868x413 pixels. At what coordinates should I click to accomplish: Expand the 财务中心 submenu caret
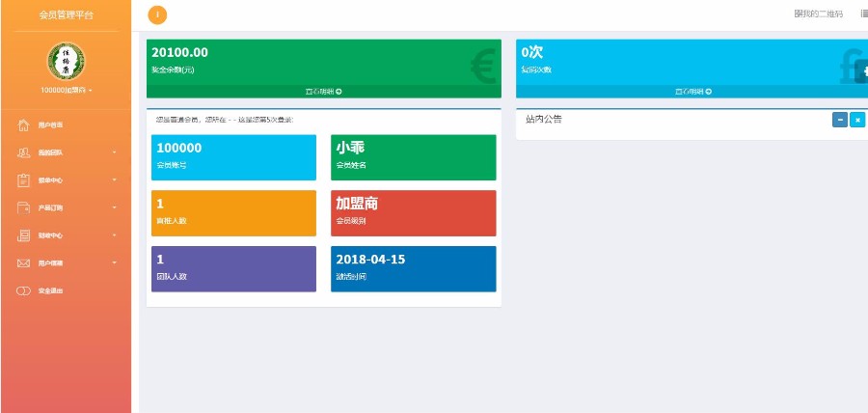tap(115, 235)
